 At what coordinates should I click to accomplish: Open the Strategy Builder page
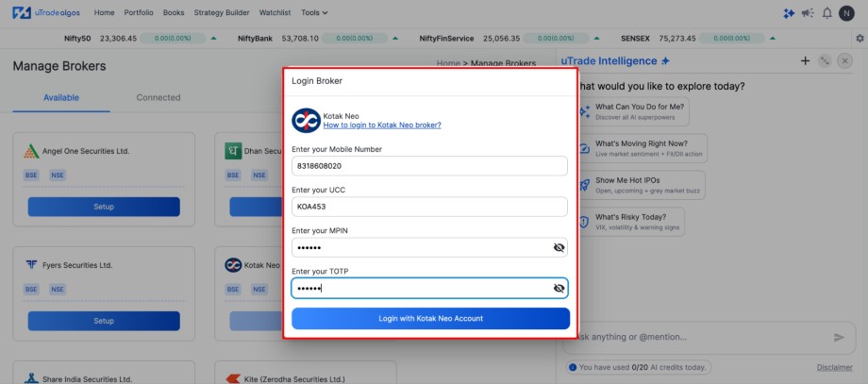coord(222,12)
